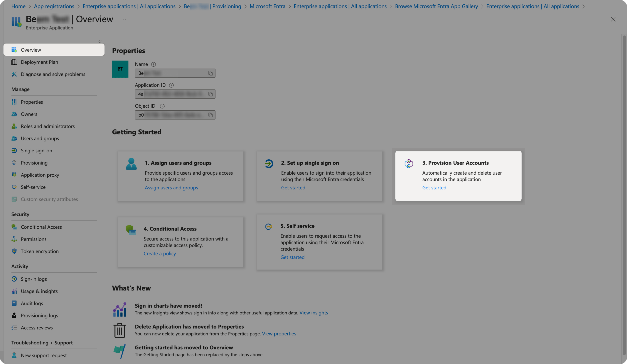This screenshot has height=364, width=627.
Task: Click the Delete Application trash icon
Action: pyautogui.click(x=120, y=330)
